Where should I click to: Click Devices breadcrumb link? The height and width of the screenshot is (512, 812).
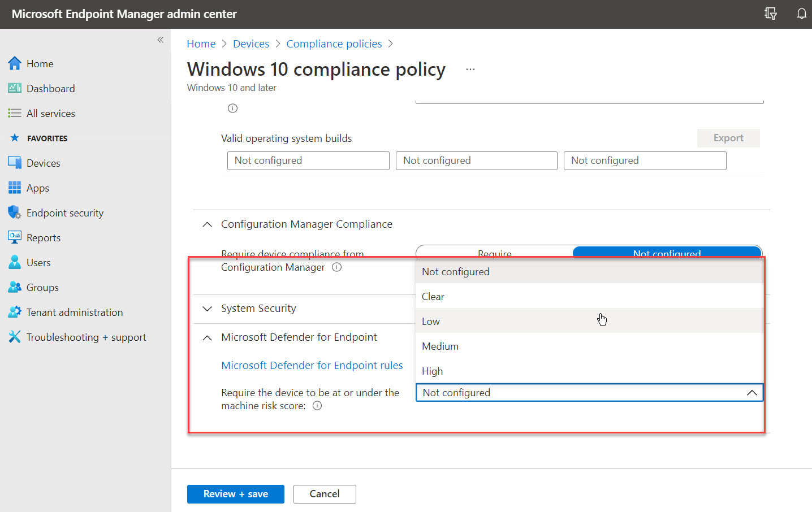coord(251,44)
